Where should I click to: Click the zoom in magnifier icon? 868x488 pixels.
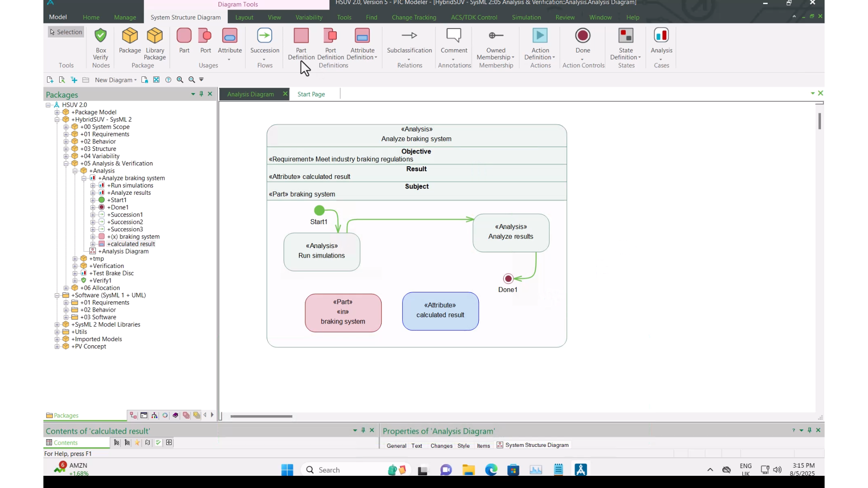pos(180,80)
